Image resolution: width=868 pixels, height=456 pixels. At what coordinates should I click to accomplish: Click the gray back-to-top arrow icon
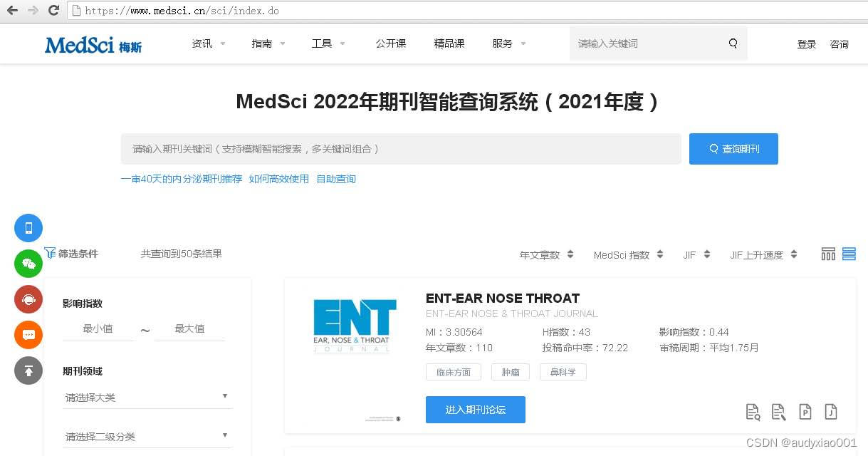point(28,370)
